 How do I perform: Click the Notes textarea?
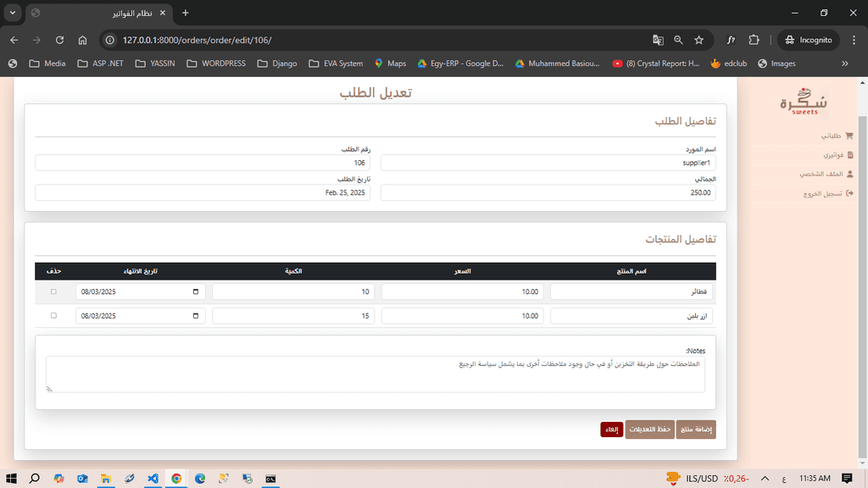pos(376,374)
